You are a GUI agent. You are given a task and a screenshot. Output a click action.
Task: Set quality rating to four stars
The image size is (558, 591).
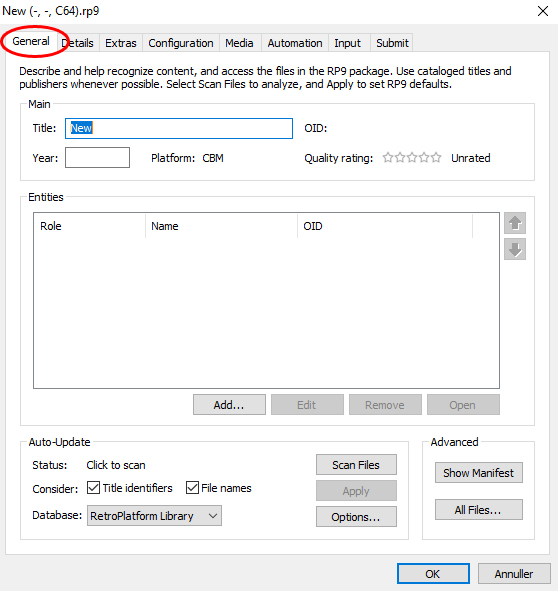[x=424, y=157]
